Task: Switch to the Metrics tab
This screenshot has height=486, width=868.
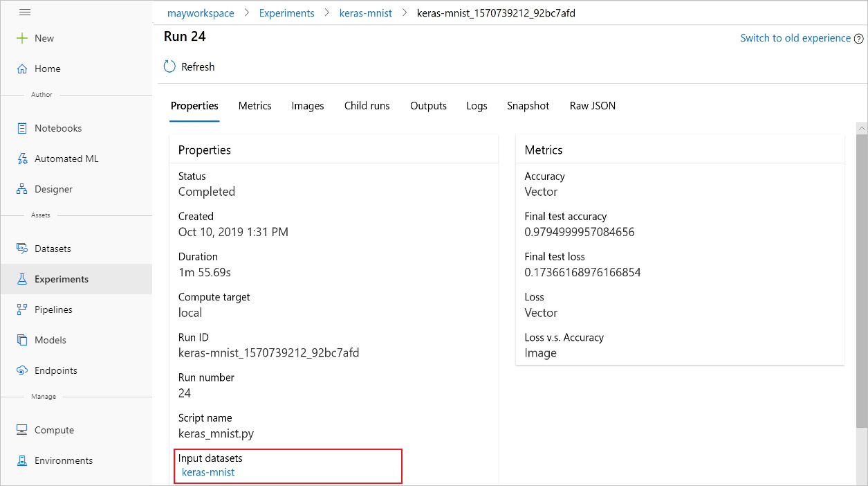Action: 255,105
